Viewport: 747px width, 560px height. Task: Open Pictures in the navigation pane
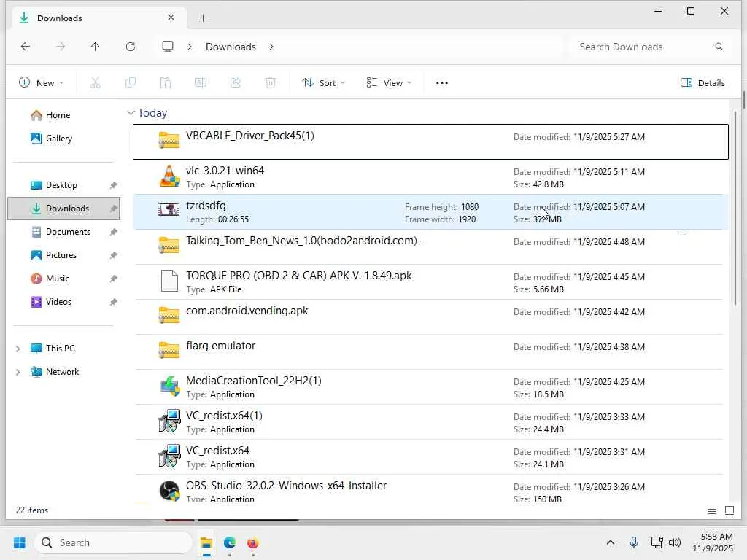click(61, 255)
